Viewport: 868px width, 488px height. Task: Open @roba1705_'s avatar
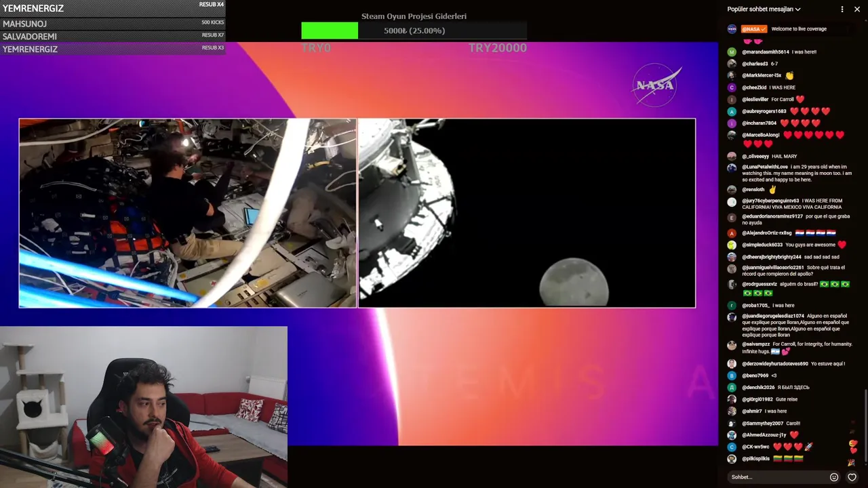tap(732, 306)
